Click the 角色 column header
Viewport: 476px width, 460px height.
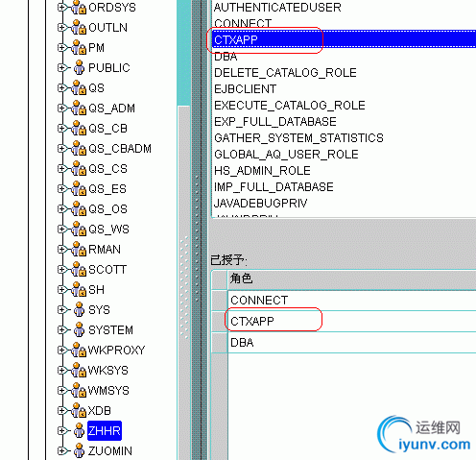coord(352,278)
